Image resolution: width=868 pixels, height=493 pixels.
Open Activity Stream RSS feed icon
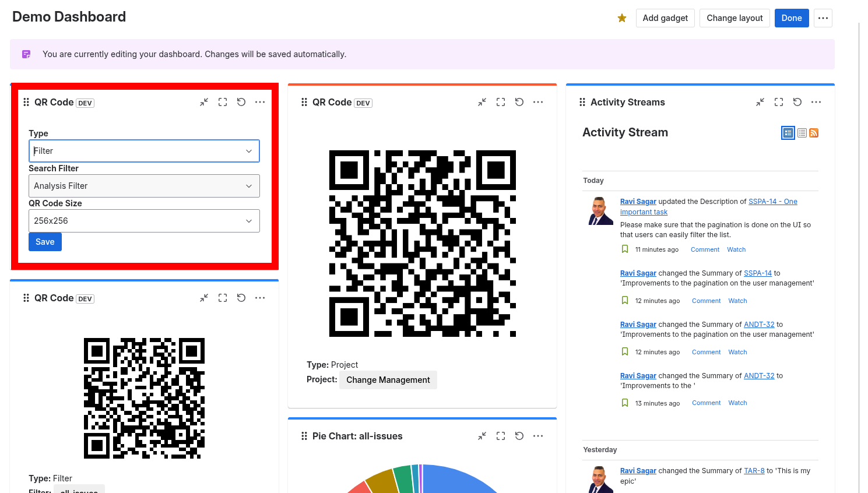(814, 133)
